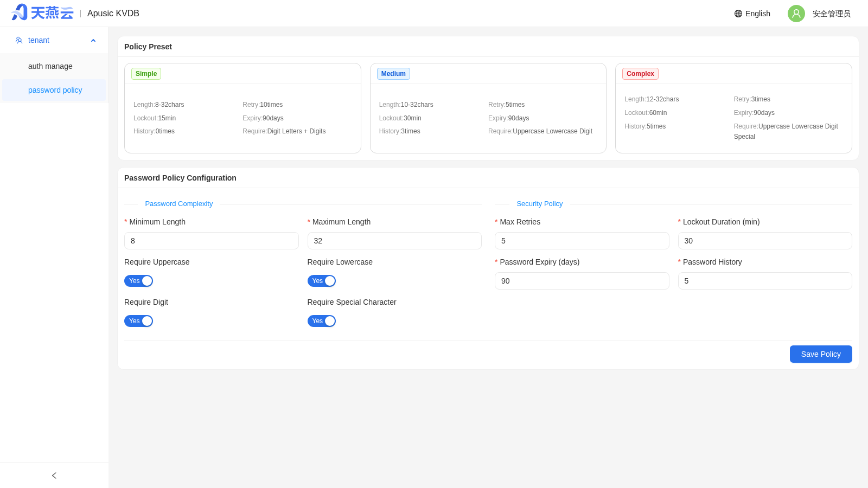
Task: Click Medium preset 'Length:10-32chars' text
Action: click(406, 105)
